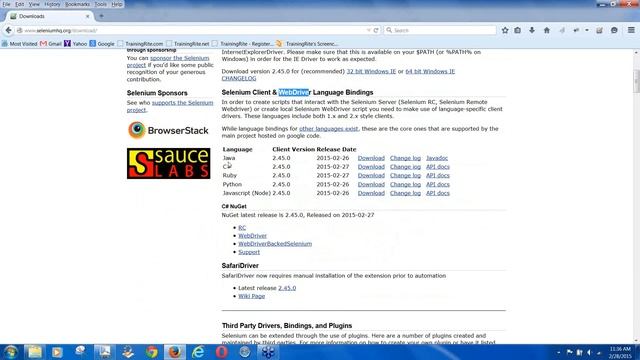
Task: Open the Help menu
Action: point(117,4)
